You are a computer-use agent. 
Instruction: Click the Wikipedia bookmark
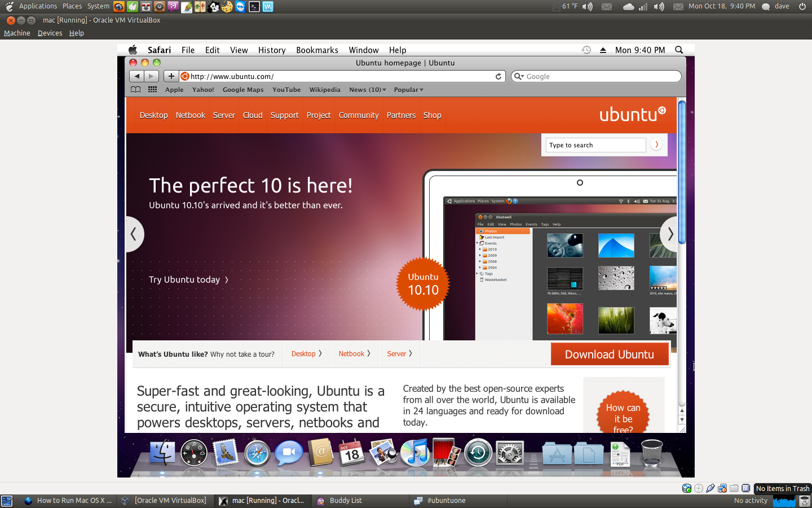(325, 90)
